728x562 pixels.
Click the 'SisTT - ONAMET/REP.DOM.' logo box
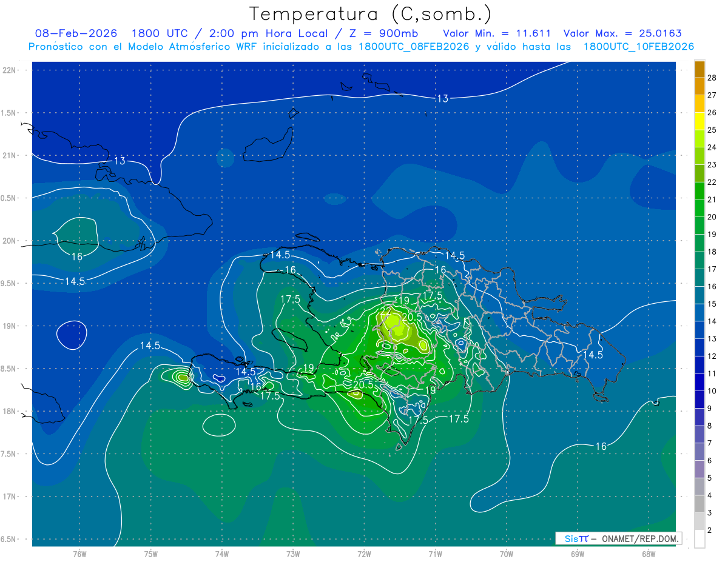618,538
